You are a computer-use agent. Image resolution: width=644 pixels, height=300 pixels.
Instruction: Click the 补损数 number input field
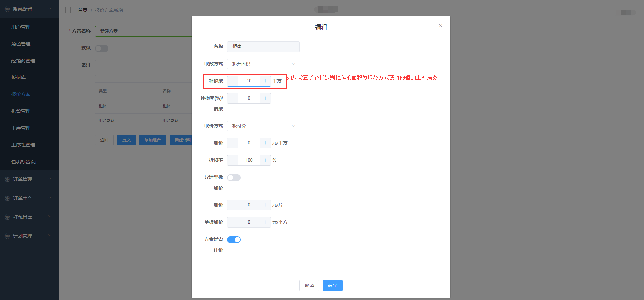point(249,81)
